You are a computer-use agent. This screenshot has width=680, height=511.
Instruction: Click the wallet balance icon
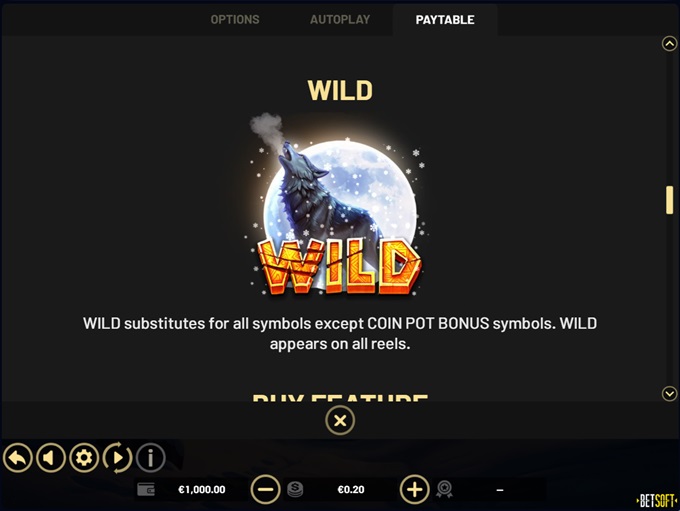146,490
